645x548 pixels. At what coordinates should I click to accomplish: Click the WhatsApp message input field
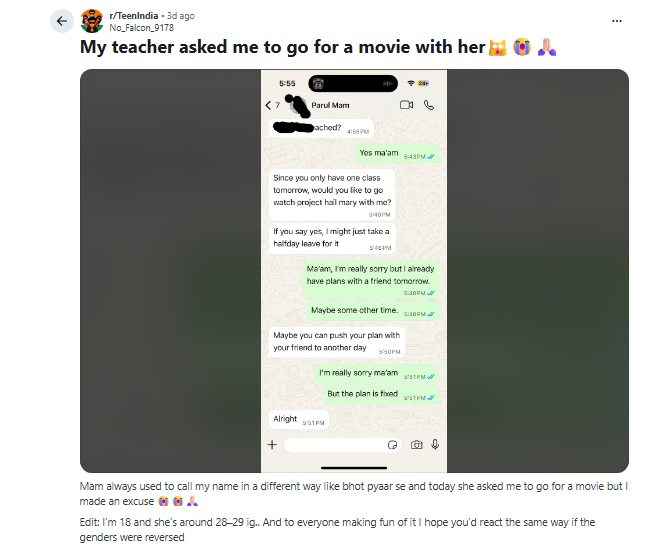pyautogui.click(x=342, y=445)
